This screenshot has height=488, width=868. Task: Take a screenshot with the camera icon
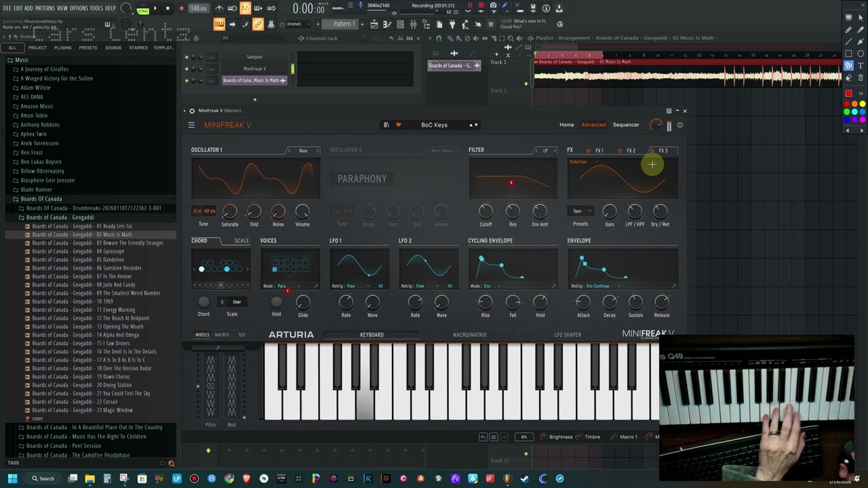point(493,5)
